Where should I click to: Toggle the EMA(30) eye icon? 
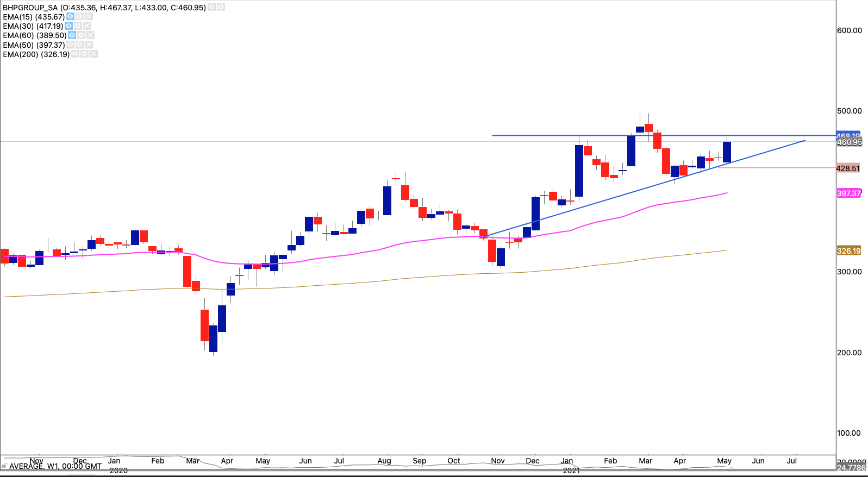coord(68,26)
